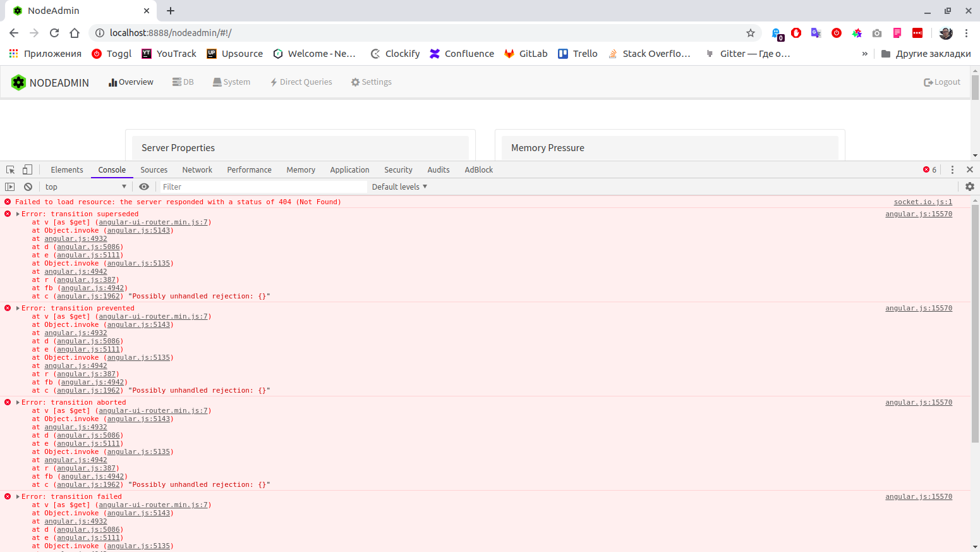Switch to the Network tab
This screenshot has height=552, width=980.
(x=197, y=169)
